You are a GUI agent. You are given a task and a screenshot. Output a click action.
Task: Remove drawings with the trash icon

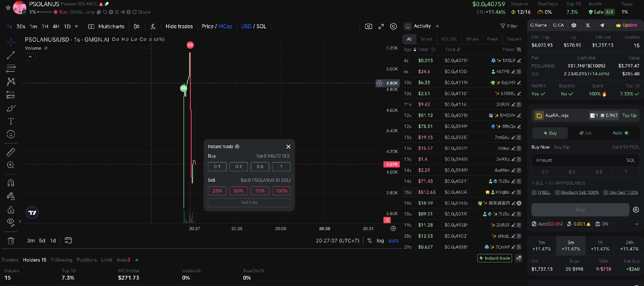[11, 240]
